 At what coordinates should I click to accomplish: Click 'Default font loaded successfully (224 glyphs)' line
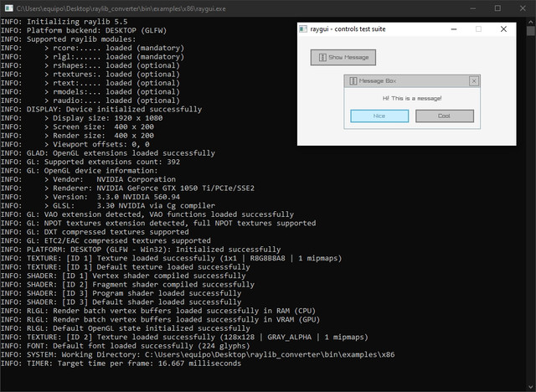pyautogui.click(x=125, y=346)
